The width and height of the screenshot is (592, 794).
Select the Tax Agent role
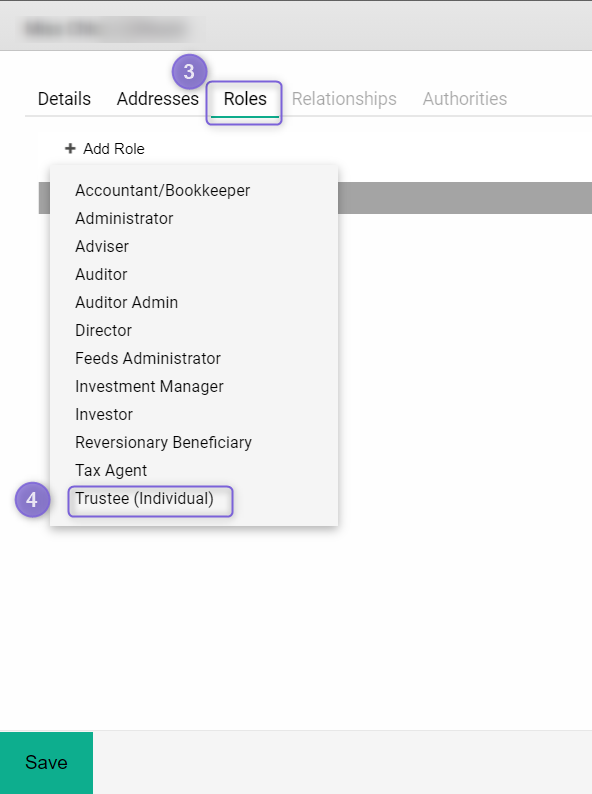click(x=111, y=470)
